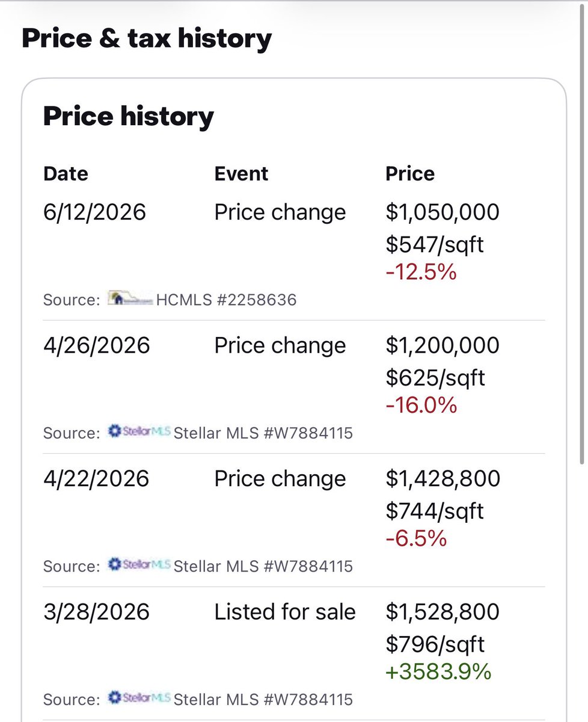The width and height of the screenshot is (588, 722).
Task: Select the 4/26/2026 date entry
Action: point(97,346)
